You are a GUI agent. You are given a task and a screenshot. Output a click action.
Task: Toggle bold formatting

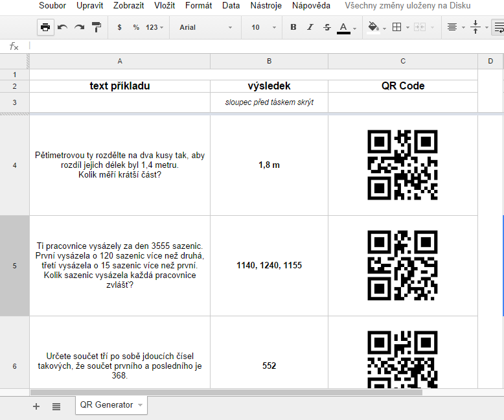[x=293, y=27]
